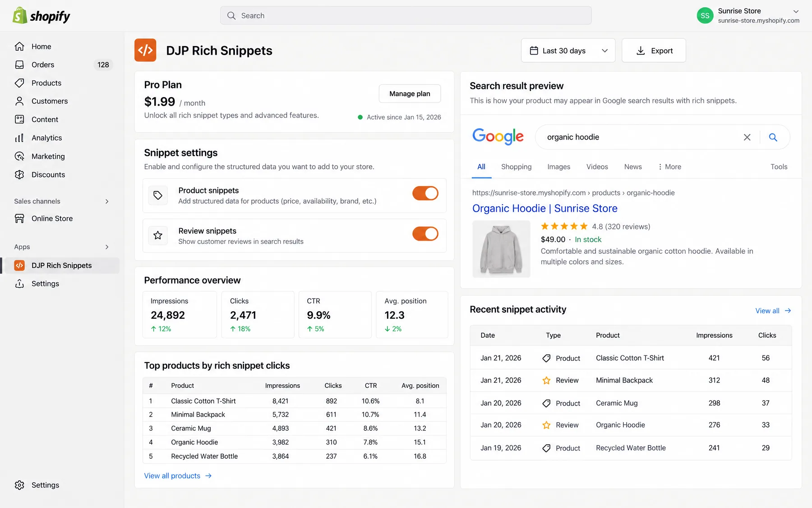The image size is (812, 508).
Task: Select the Shopping tab in preview
Action: [x=517, y=167]
